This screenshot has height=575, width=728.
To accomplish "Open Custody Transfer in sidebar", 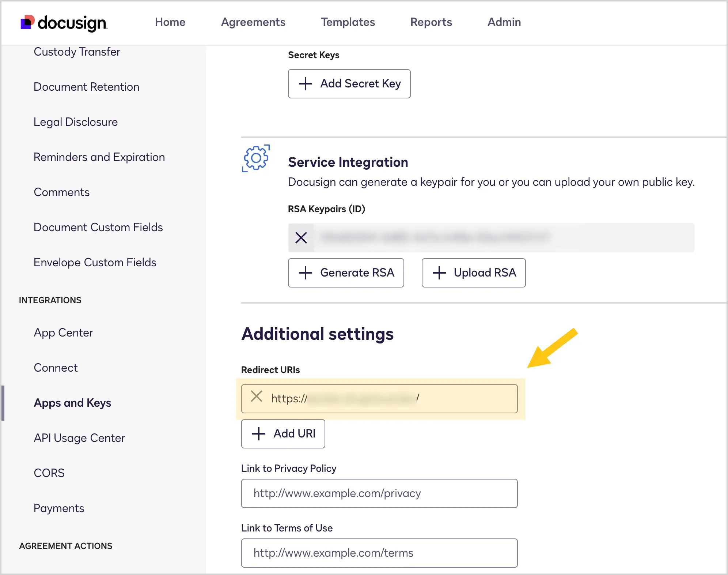I will pyautogui.click(x=77, y=52).
